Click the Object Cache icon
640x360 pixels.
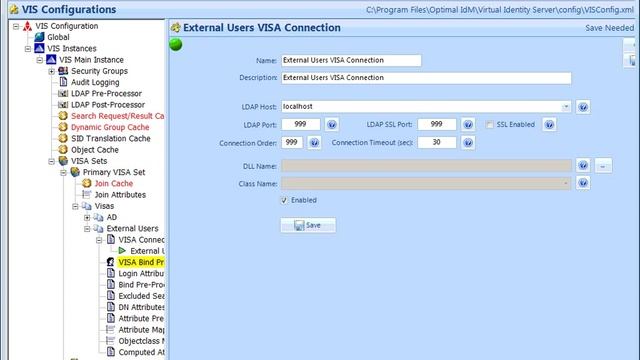[63, 150]
